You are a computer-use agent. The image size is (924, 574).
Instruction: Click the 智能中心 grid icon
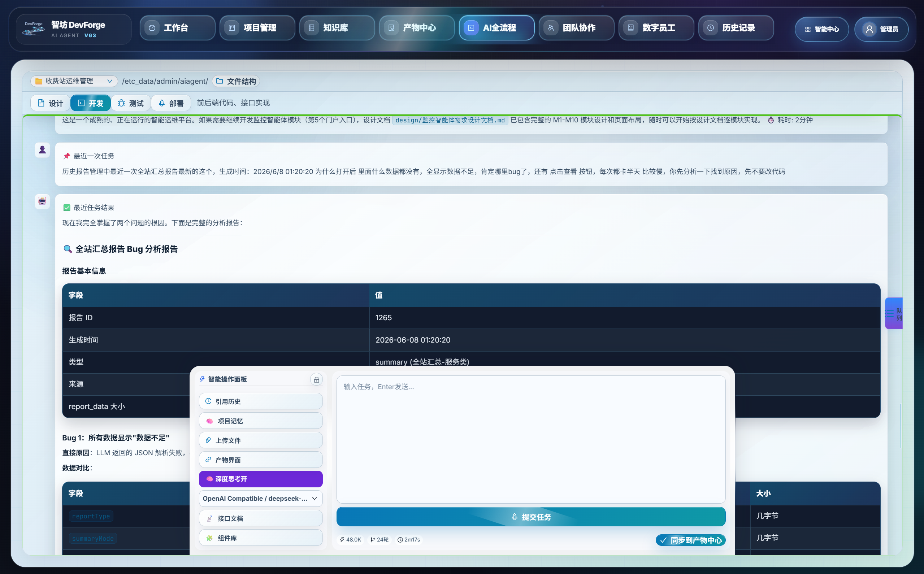pos(808,29)
